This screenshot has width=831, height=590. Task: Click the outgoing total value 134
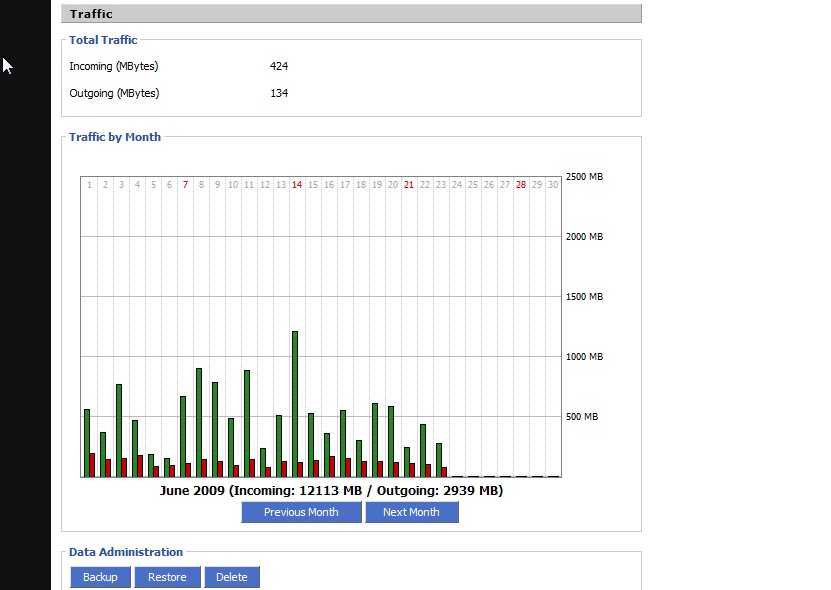pyautogui.click(x=279, y=93)
